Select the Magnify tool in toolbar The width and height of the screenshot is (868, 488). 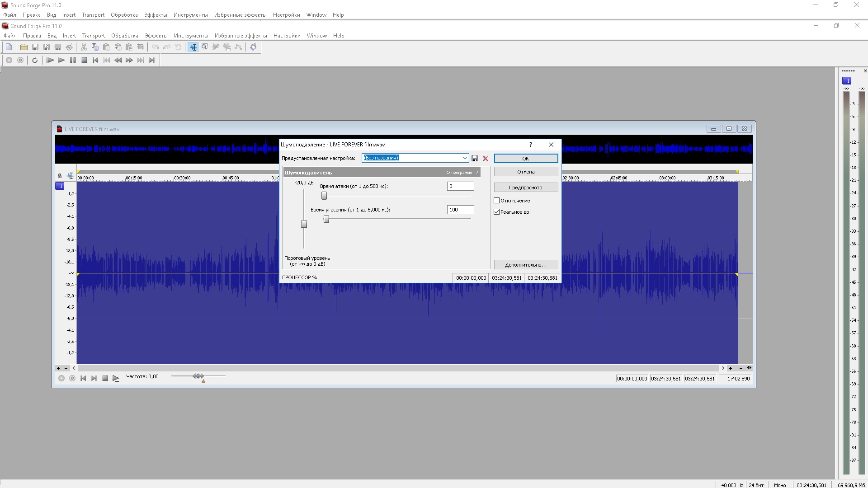click(204, 47)
